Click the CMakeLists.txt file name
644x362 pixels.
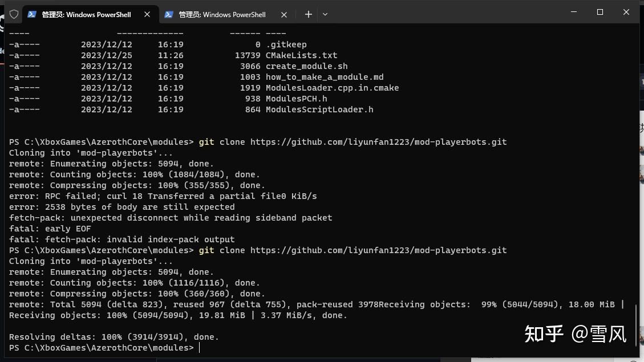301,55
